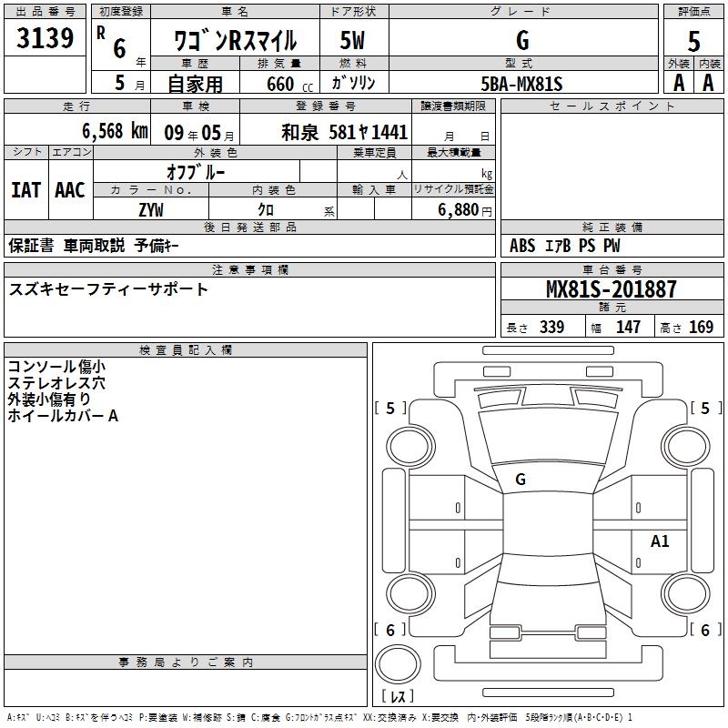Select the exterior color オフブルー field

click(x=196, y=171)
